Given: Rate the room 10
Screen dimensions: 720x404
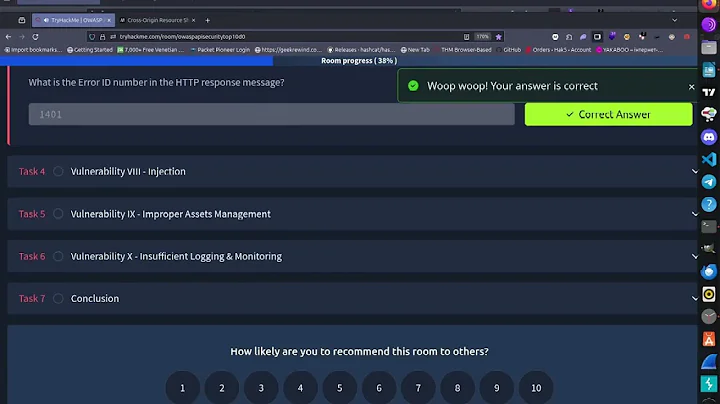Looking at the screenshot, I should (536, 388).
